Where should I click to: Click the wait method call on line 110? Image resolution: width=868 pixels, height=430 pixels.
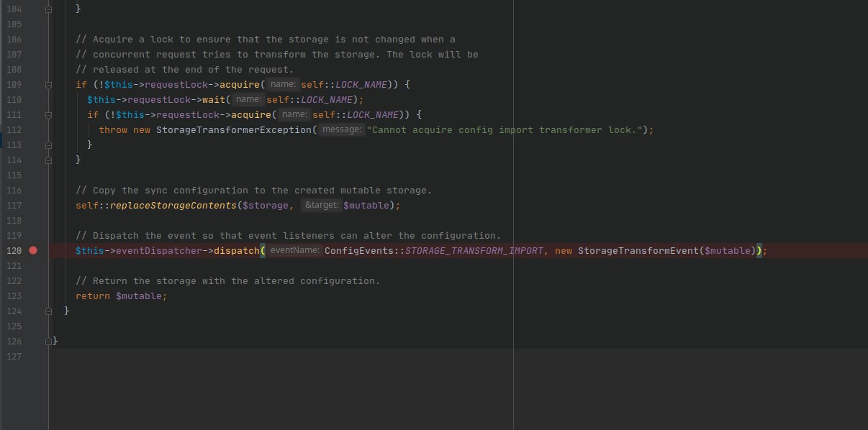(214, 99)
